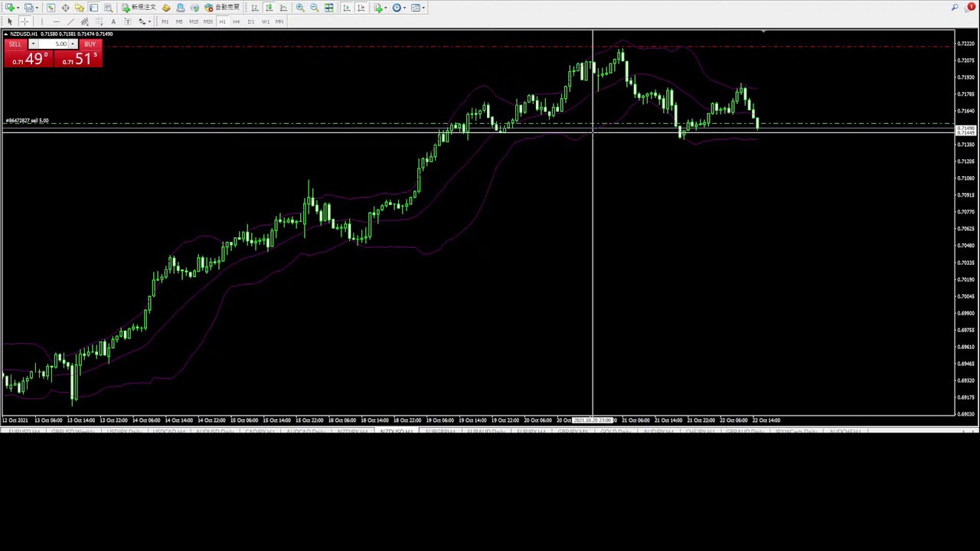This screenshot has width=980, height=551.
Task: Switch to candlestick chart mode
Action: (x=269, y=8)
